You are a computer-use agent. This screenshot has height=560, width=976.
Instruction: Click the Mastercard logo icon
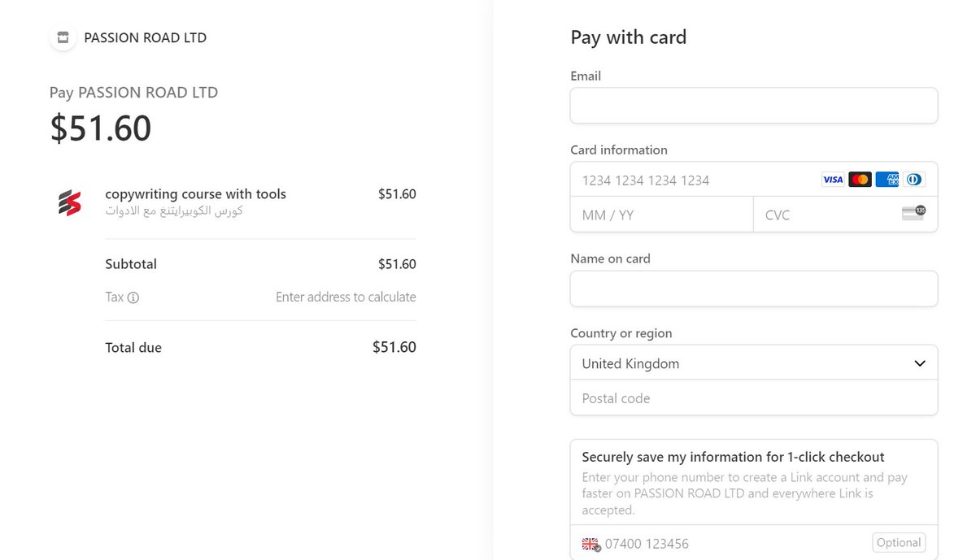[860, 180]
